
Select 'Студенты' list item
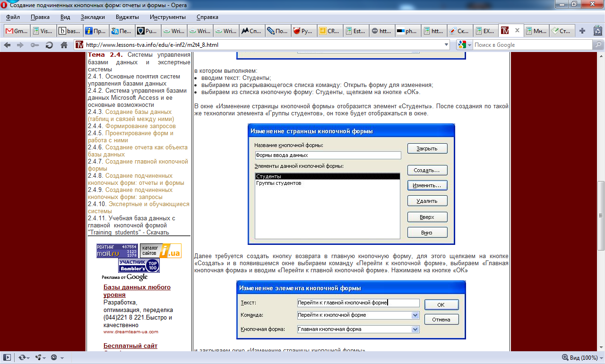click(328, 176)
